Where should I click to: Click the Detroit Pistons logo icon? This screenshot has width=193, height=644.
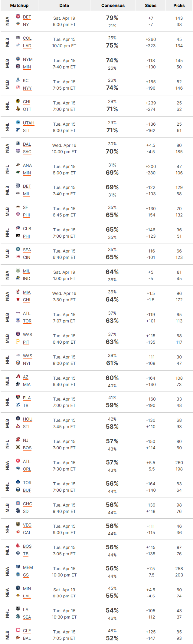coord(18,16)
